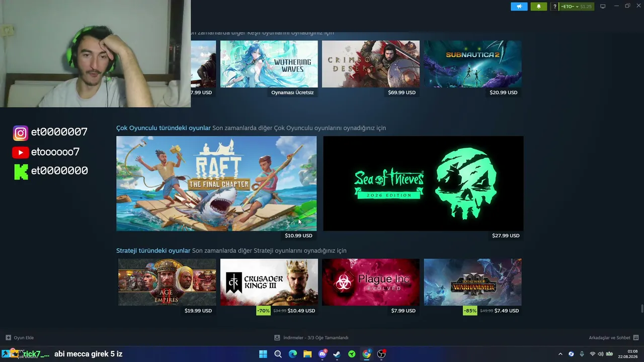Click the microphone icon in system tray
This screenshot has height=362, width=644.
(x=582, y=354)
